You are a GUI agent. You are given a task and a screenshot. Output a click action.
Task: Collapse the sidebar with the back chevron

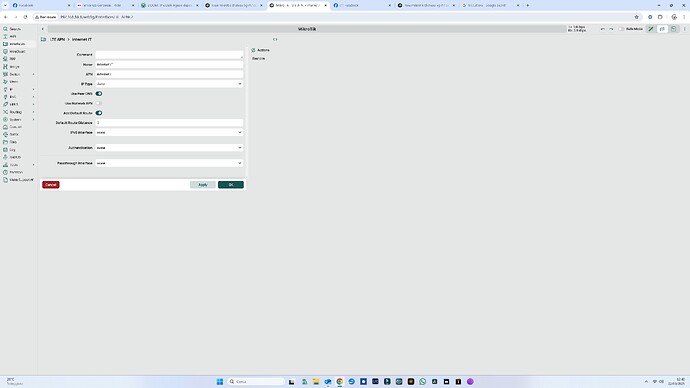tap(43, 29)
